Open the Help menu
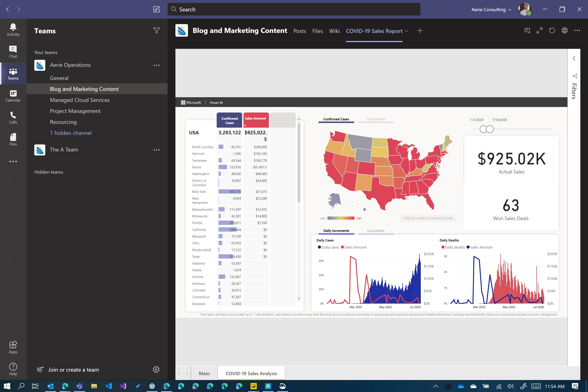The width and height of the screenshot is (588, 392). [13, 369]
